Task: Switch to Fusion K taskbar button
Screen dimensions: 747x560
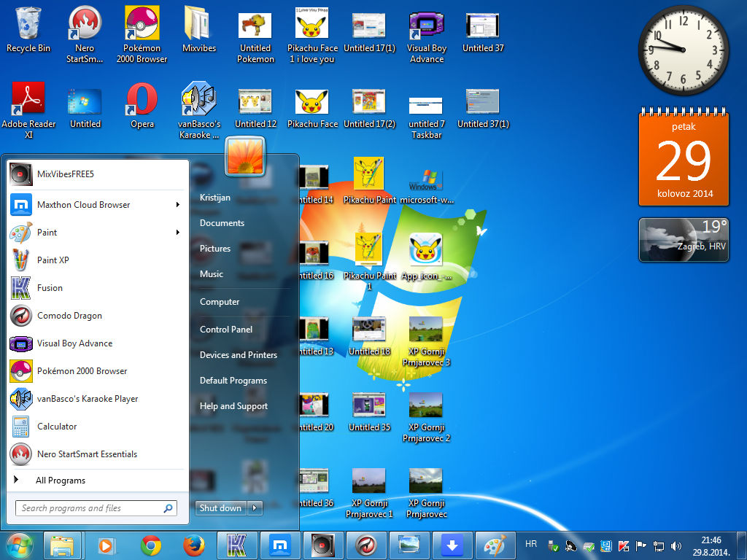Action: tap(237, 545)
